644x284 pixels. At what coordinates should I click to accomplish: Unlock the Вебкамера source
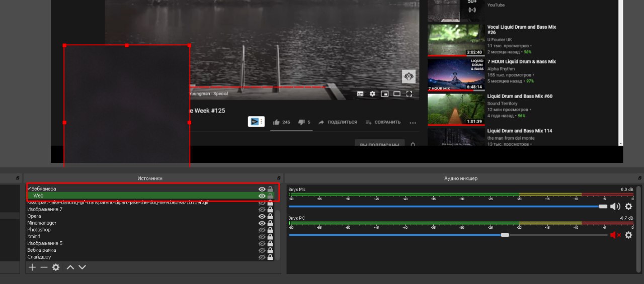[x=270, y=189]
